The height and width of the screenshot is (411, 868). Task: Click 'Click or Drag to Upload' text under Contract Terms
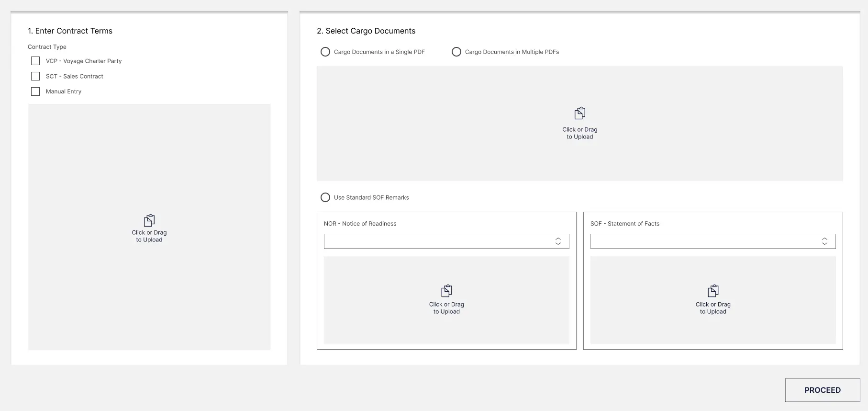pyautogui.click(x=149, y=236)
